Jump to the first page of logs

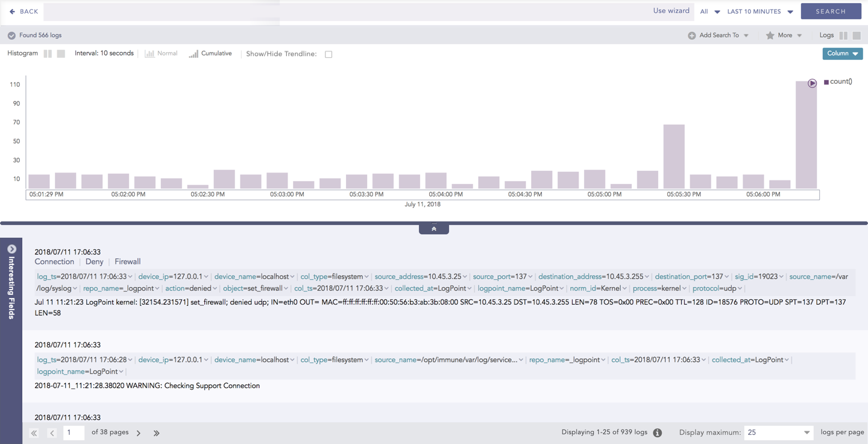34,433
